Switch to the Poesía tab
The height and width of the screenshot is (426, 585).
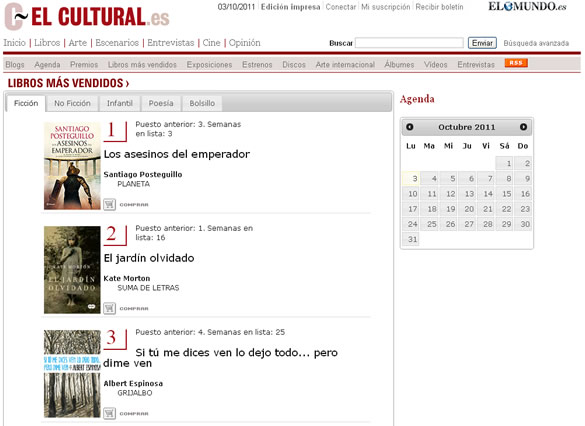click(x=161, y=103)
